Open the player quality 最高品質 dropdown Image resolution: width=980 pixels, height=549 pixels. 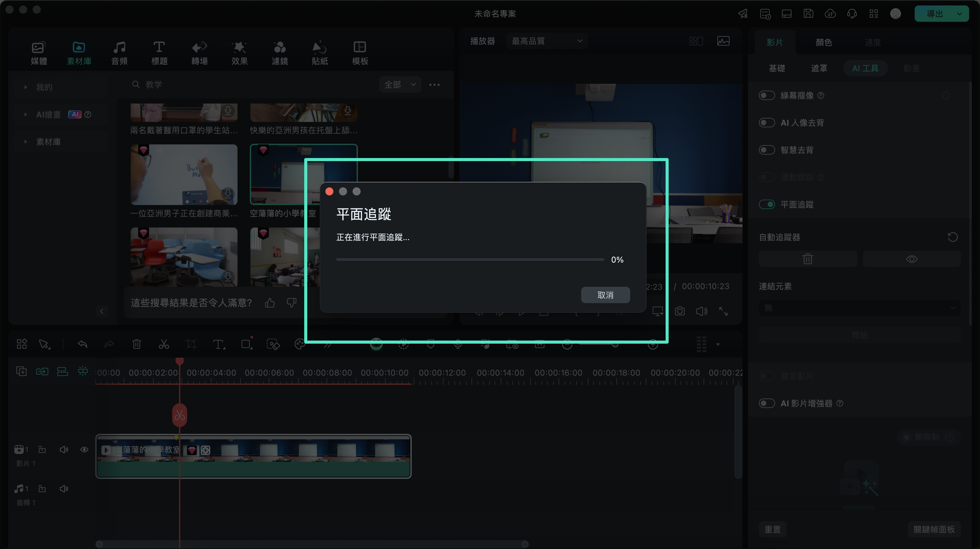click(546, 41)
